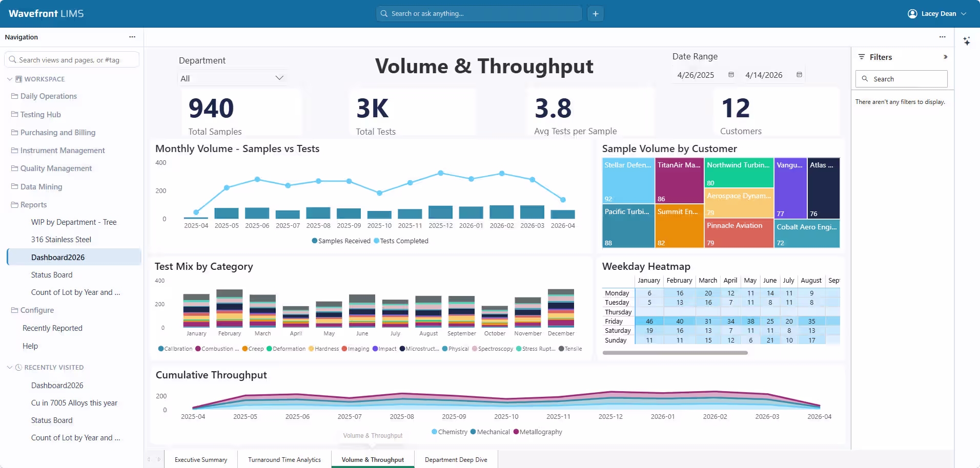Open 316 Stainless Steel report

61,240
